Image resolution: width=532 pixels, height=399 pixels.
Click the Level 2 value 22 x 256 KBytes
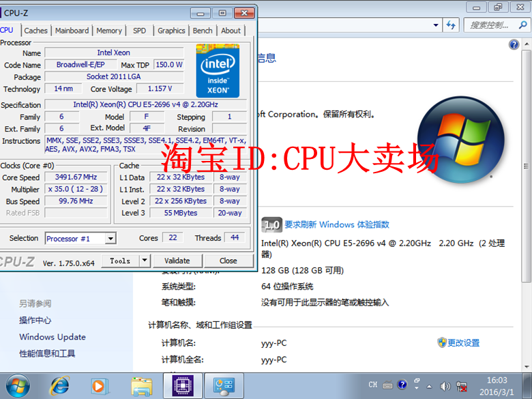coord(181,201)
